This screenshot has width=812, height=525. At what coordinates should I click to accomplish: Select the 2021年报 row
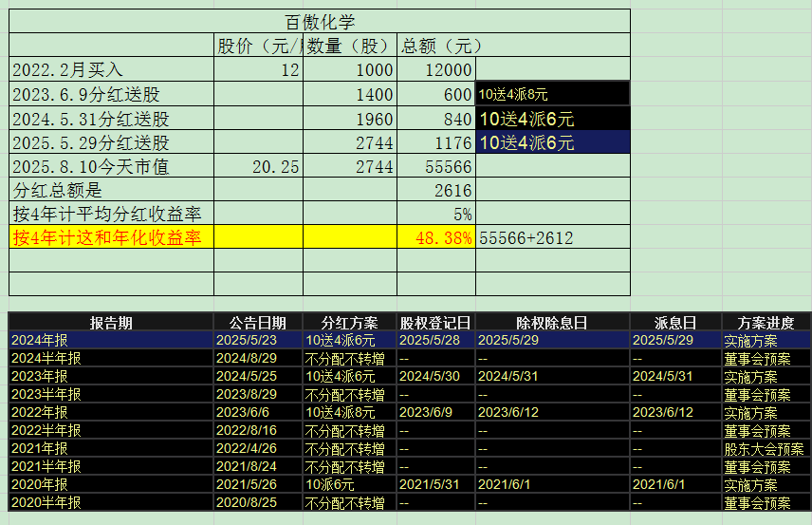coord(410,448)
